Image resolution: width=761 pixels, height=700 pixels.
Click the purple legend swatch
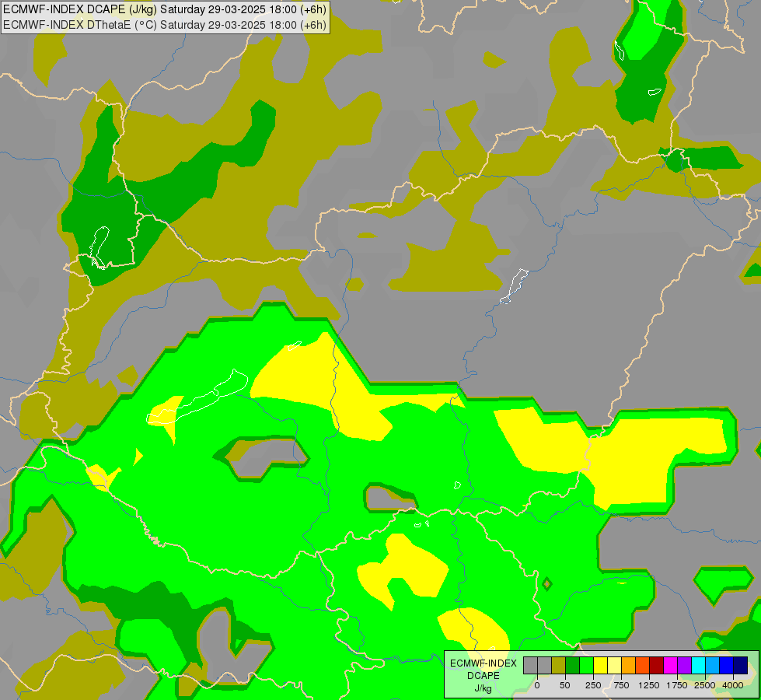(x=684, y=666)
